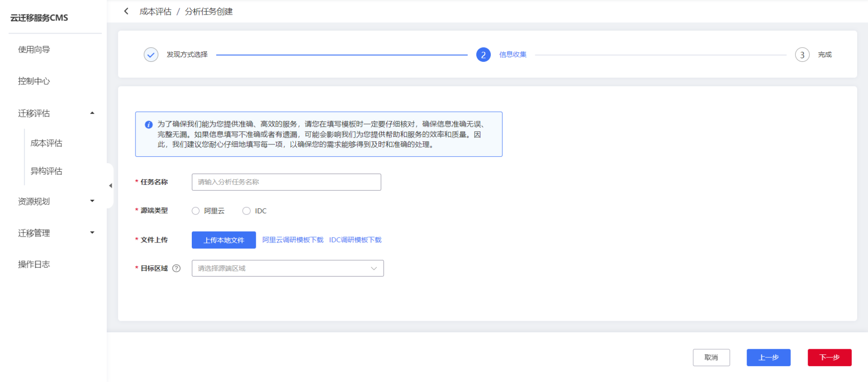Screen dimensions: 868x382
Task: Select the IDC source type radio
Action: coord(246,211)
